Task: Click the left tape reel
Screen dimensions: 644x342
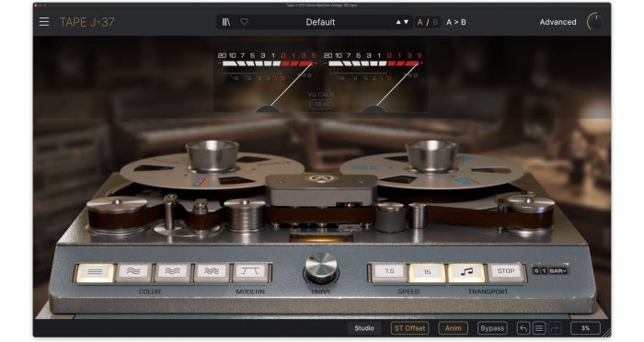Action: click(x=212, y=166)
